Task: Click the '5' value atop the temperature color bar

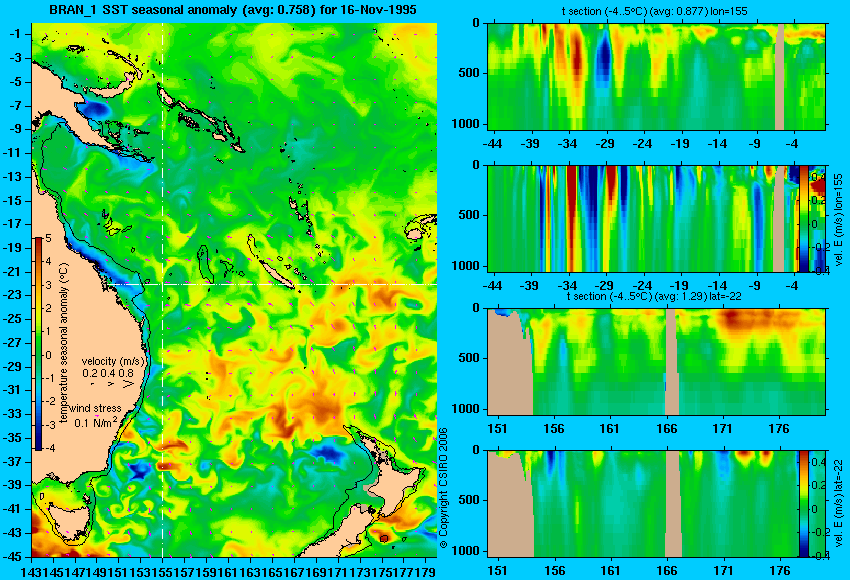Action: click(x=48, y=239)
